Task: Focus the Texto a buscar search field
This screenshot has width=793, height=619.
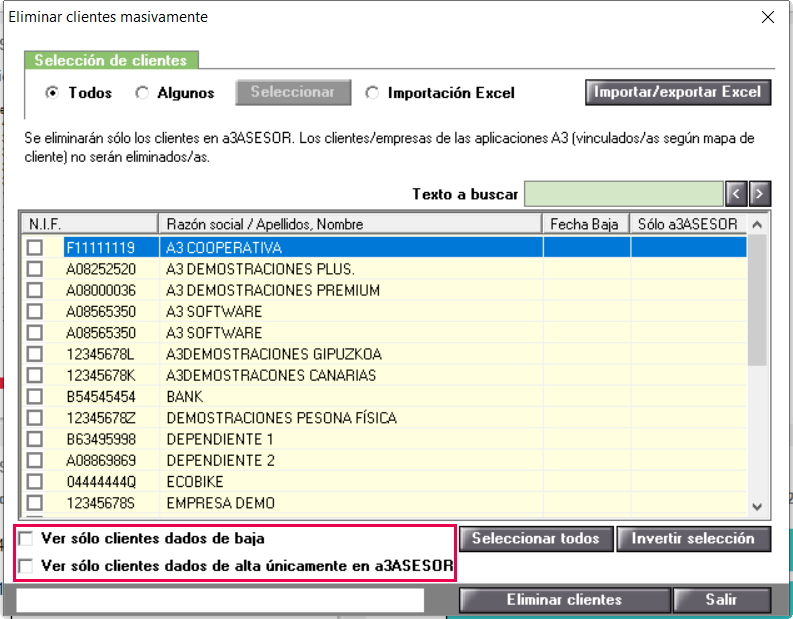Action: pos(624,194)
